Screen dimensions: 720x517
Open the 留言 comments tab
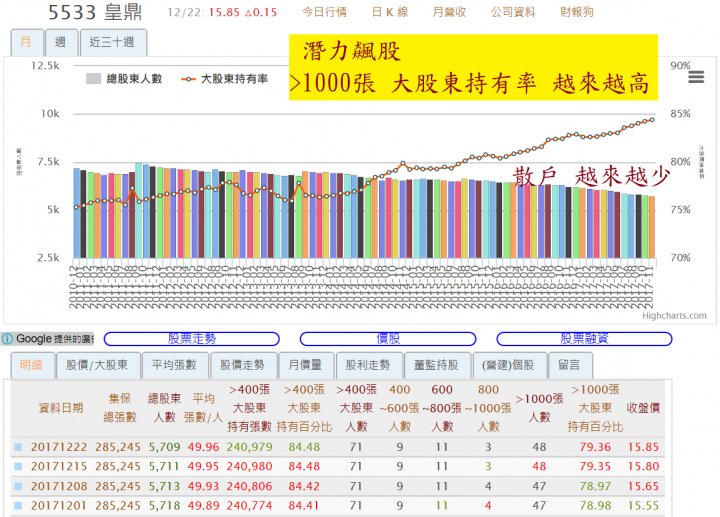[x=569, y=365]
